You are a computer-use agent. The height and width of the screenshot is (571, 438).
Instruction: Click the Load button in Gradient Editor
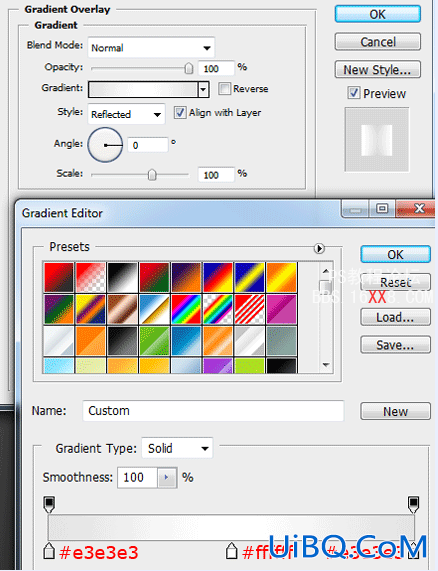(395, 317)
